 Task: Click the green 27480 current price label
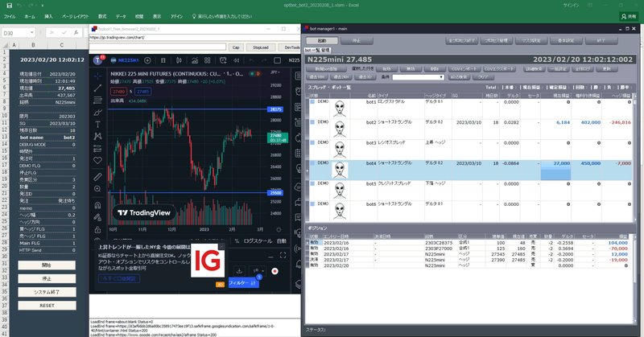tap(278, 138)
